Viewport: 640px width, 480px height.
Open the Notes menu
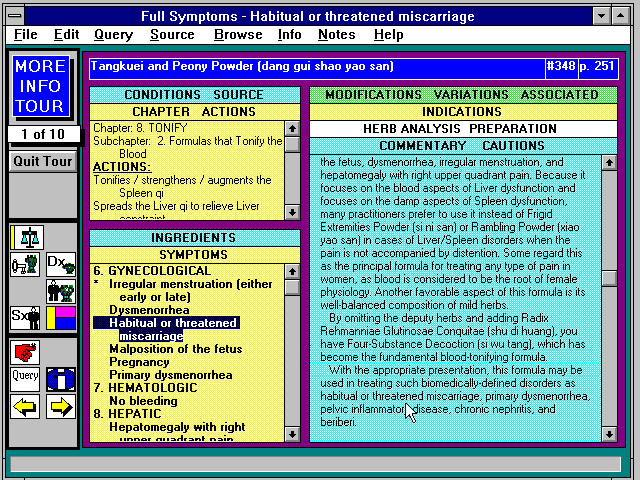[x=336, y=34]
